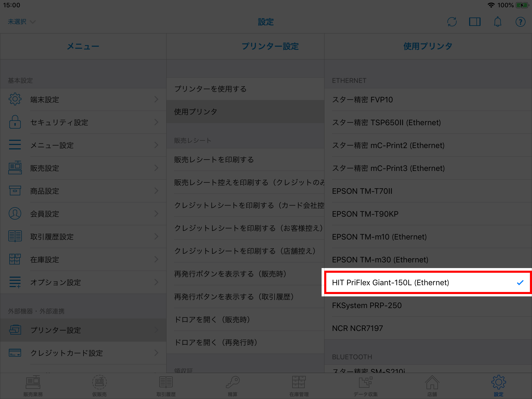Viewport: 532px width, 399px height.
Task: Select スター精密 mC-Print3 printer option
Action: 388,168
